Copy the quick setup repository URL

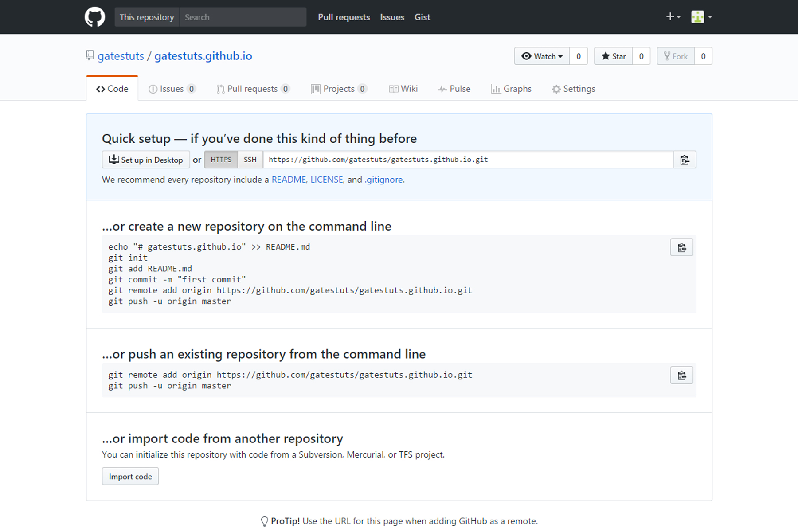pyautogui.click(x=685, y=160)
